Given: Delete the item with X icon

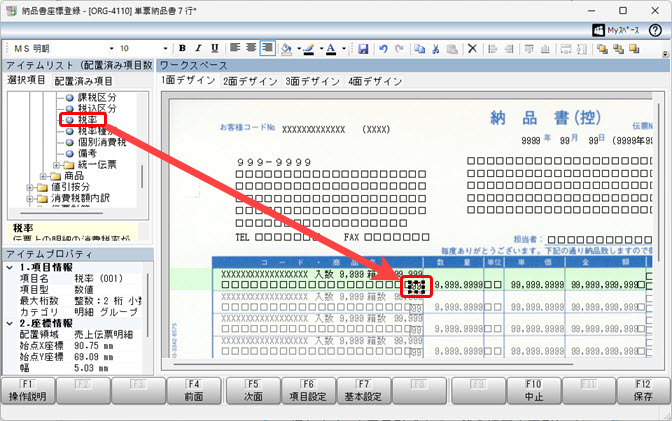Looking at the screenshot, I should tap(472, 48).
